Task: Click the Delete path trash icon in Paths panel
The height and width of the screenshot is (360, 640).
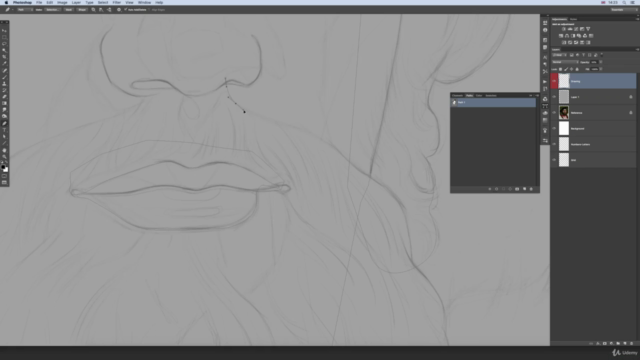Action: pyautogui.click(x=531, y=189)
